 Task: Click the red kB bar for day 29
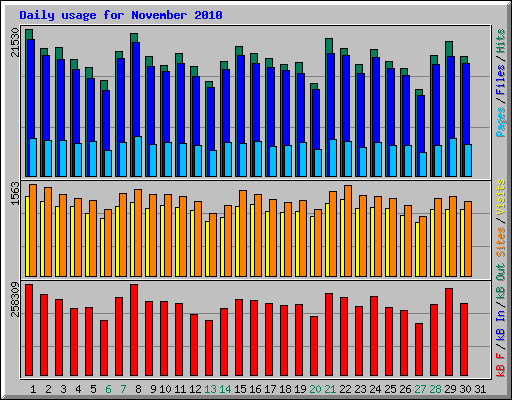[x=449, y=332]
